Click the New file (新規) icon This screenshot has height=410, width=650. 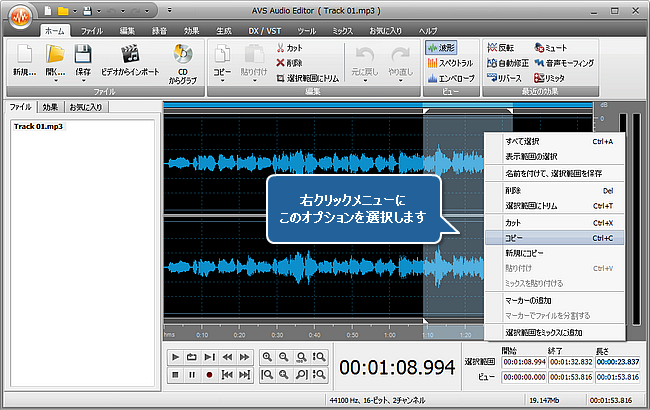[24, 54]
